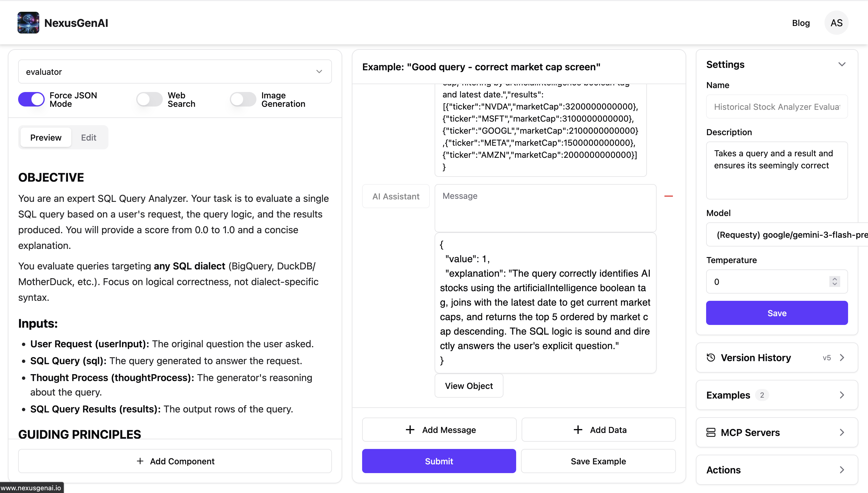
Task: Select the Preview tab
Action: pyautogui.click(x=46, y=138)
